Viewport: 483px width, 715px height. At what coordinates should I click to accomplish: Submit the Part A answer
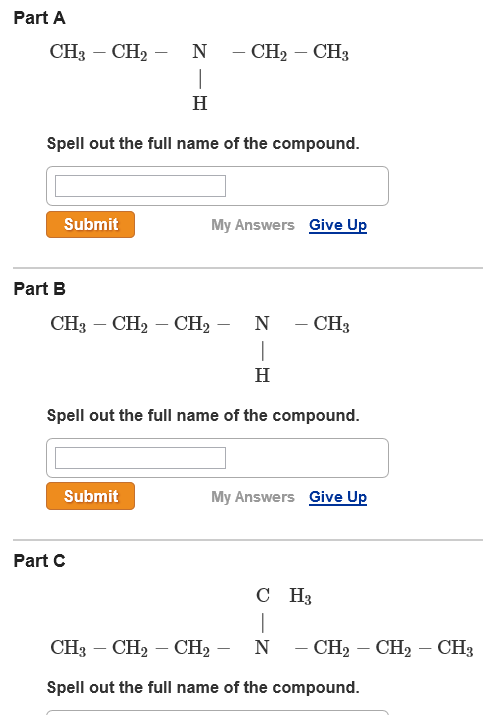pos(90,224)
